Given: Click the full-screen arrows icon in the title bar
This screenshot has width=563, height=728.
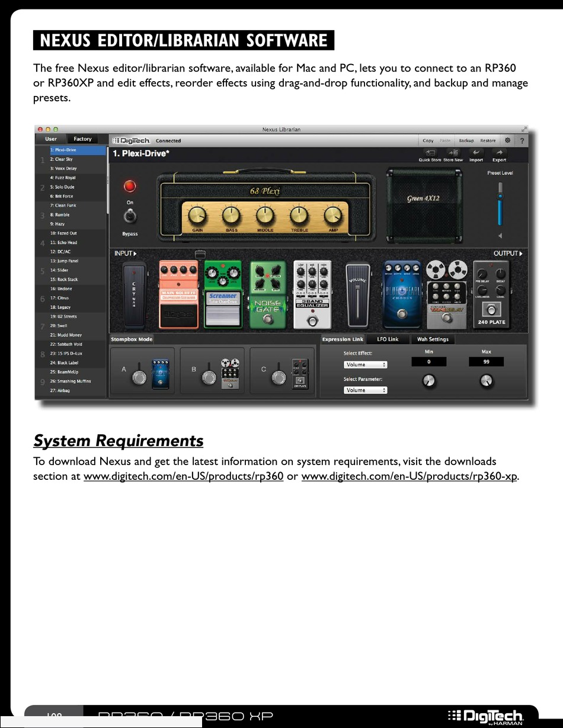Looking at the screenshot, I should [523, 129].
